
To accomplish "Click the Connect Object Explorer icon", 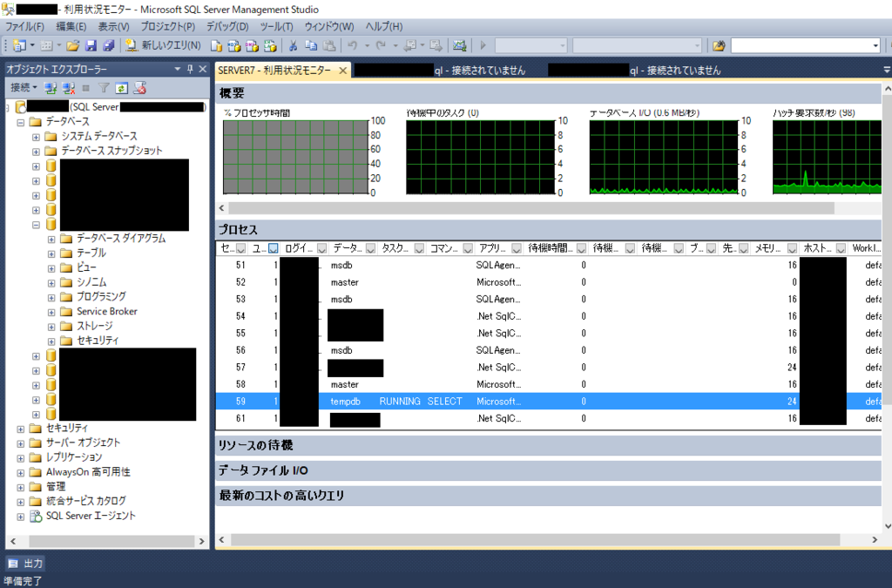I will 51,88.
